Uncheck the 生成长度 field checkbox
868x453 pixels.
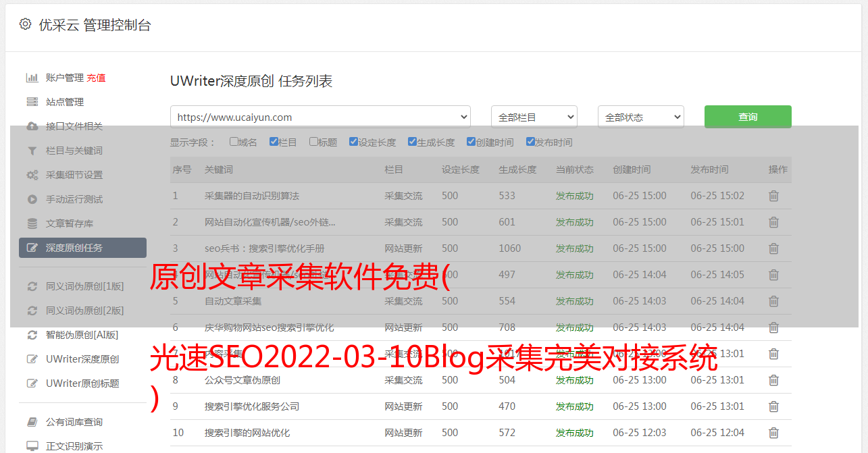pyautogui.click(x=412, y=142)
